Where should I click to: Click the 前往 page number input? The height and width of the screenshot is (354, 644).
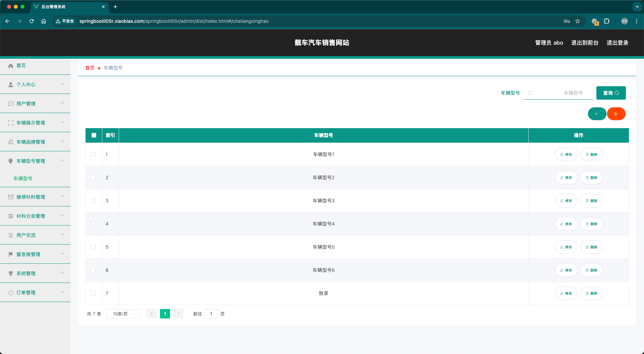point(211,314)
